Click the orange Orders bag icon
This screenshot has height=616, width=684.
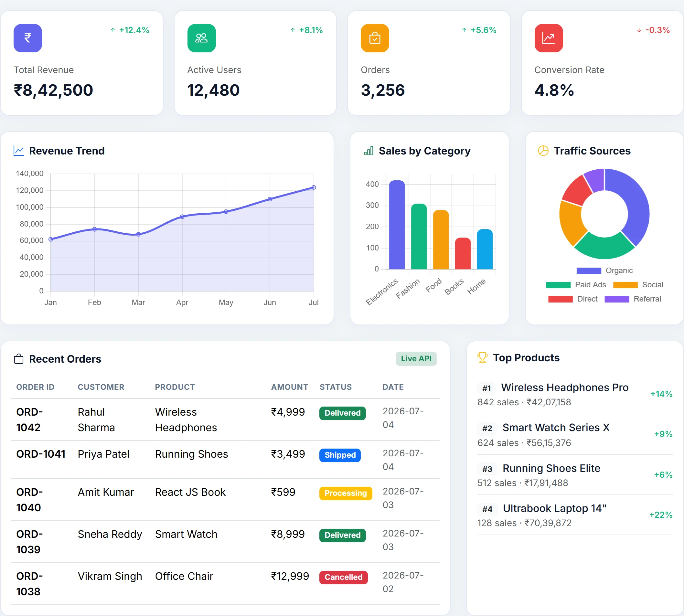pyautogui.click(x=375, y=38)
